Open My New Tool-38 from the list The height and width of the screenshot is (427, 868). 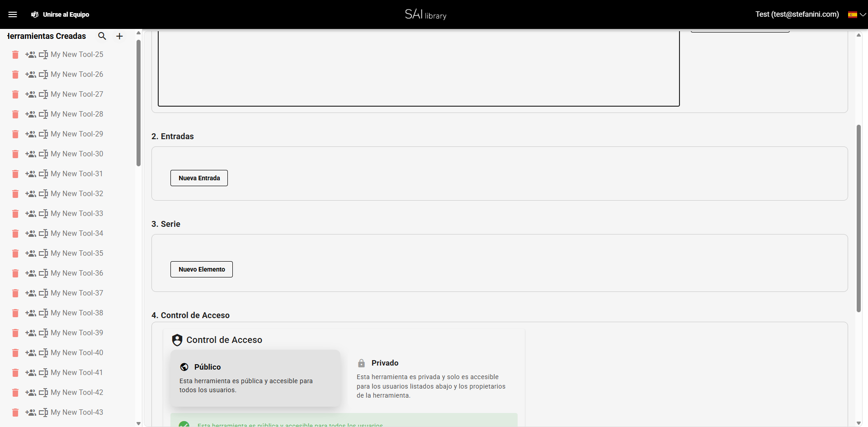(77, 313)
